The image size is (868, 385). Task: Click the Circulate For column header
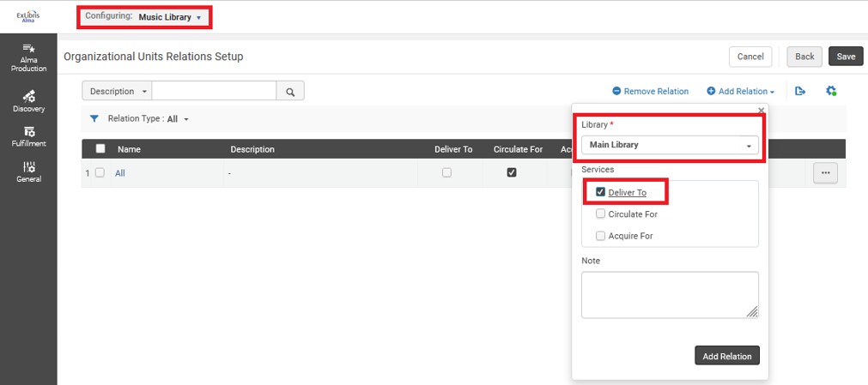[x=519, y=149]
